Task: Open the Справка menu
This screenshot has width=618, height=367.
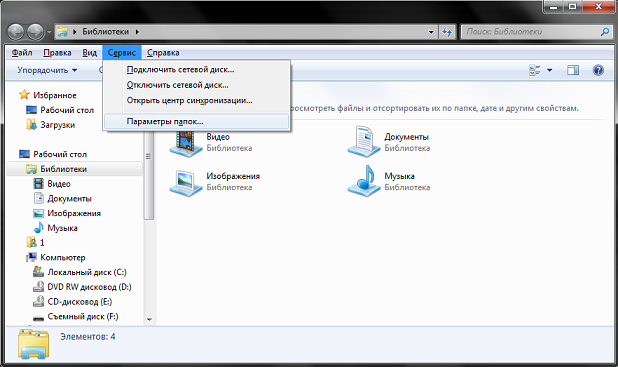Action: coord(163,52)
